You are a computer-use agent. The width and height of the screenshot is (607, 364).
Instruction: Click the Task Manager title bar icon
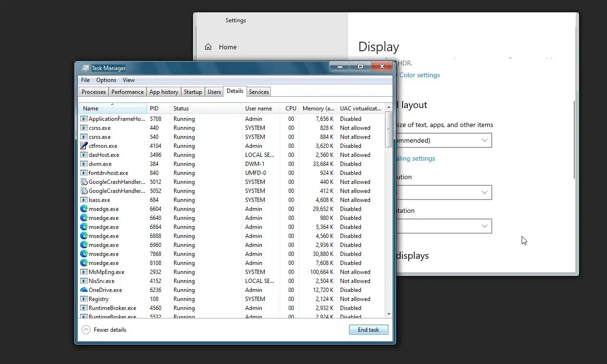tap(85, 68)
